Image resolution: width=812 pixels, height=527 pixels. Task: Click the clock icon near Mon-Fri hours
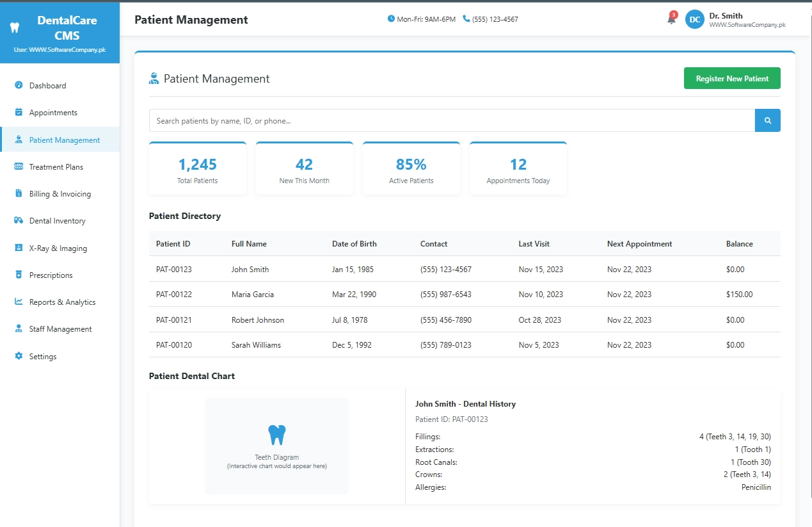coord(390,19)
